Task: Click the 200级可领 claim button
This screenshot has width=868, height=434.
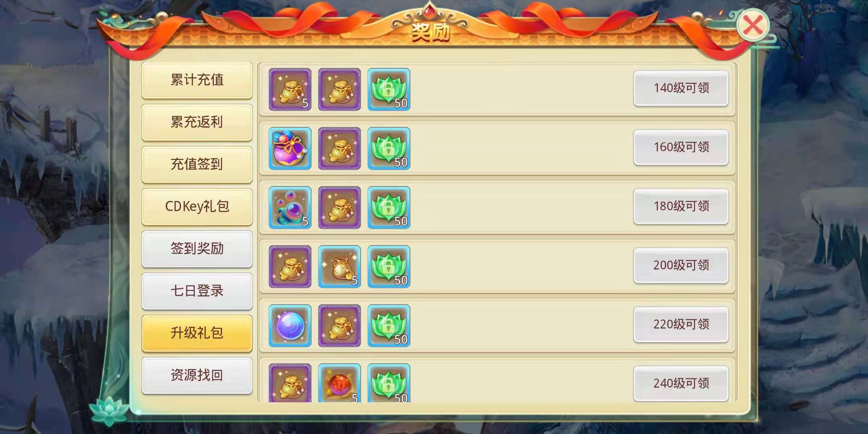Action: [x=681, y=265]
